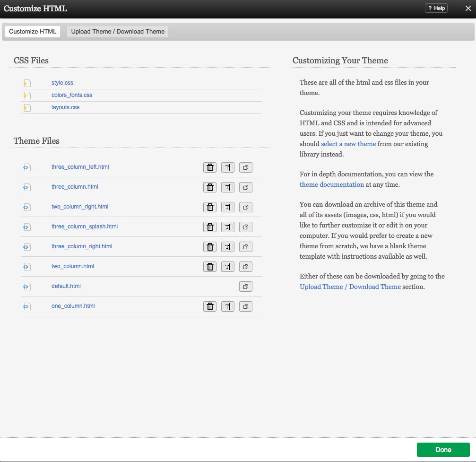476x462 pixels.
Task: Delete three_column_left.html with trash icon
Action: [x=210, y=167]
